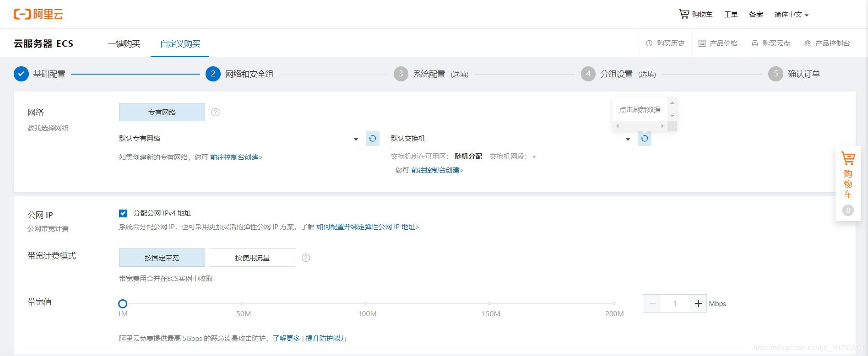Open 产品控制台 product console

(827, 43)
